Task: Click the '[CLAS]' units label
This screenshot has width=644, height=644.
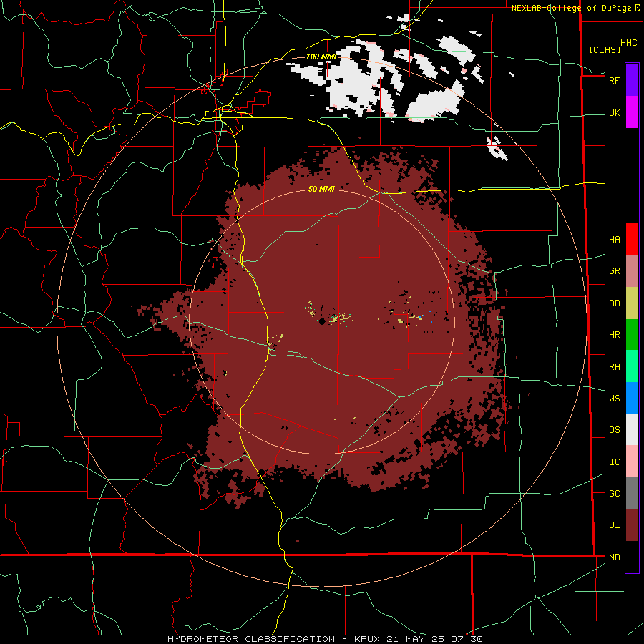Action: tap(605, 49)
